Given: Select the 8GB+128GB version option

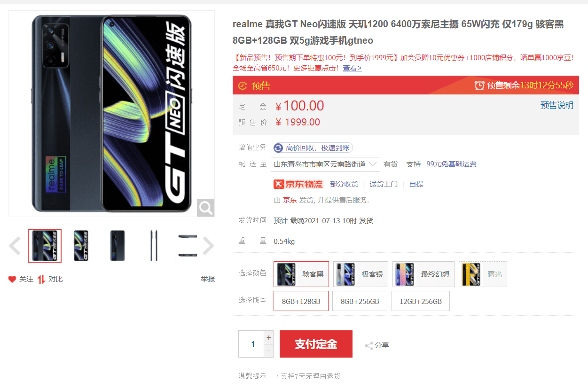Looking at the screenshot, I should (x=301, y=301).
